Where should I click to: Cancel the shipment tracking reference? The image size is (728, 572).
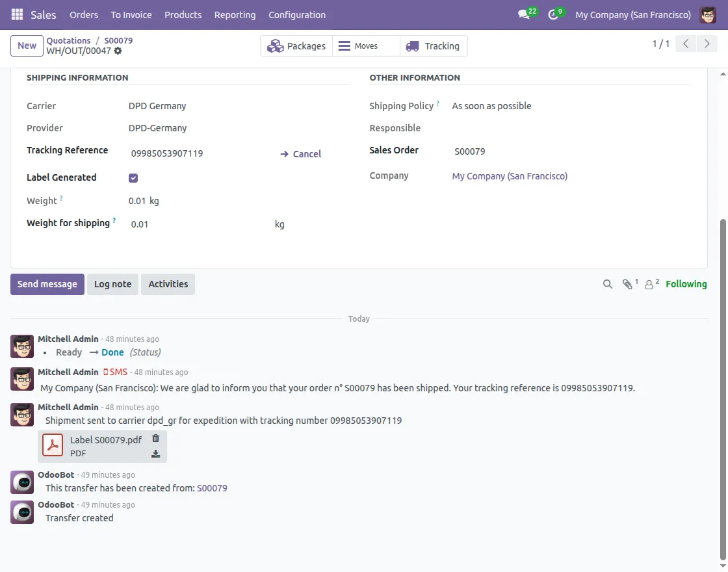click(301, 153)
